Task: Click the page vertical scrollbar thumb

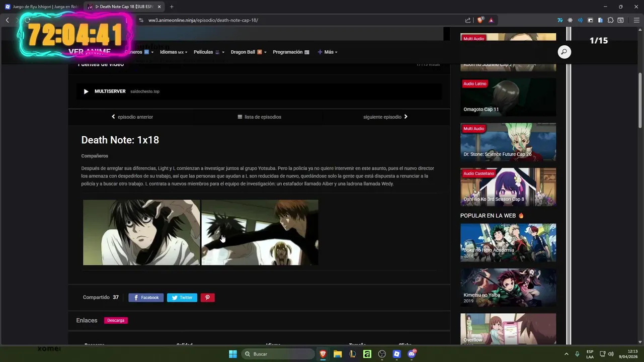Action: click(640, 101)
